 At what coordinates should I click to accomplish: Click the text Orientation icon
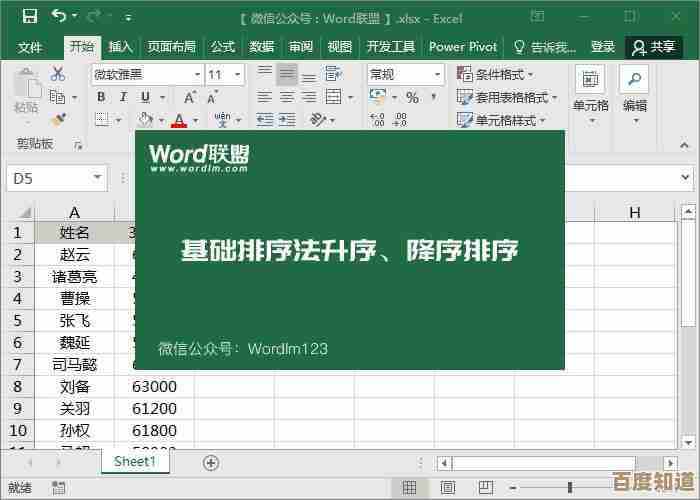pyautogui.click(x=318, y=119)
